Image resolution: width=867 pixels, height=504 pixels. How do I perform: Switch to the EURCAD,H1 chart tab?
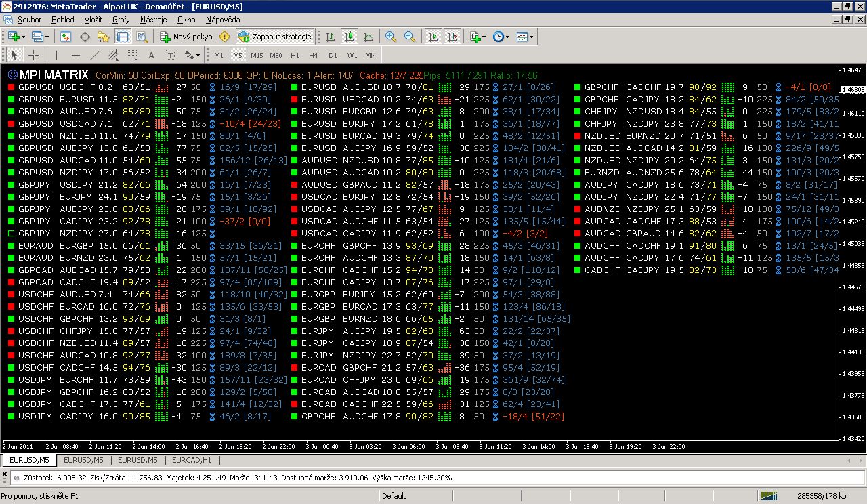[x=192, y=460]
